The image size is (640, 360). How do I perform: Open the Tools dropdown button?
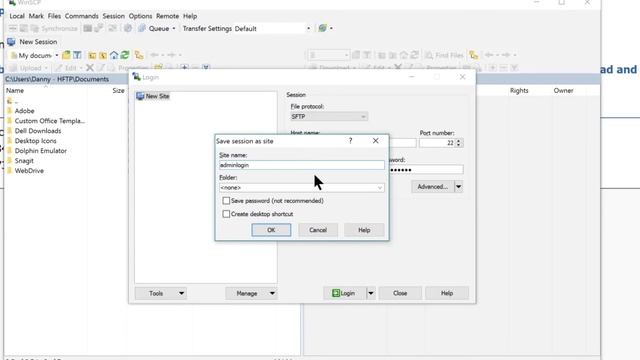tap(161, 293)
